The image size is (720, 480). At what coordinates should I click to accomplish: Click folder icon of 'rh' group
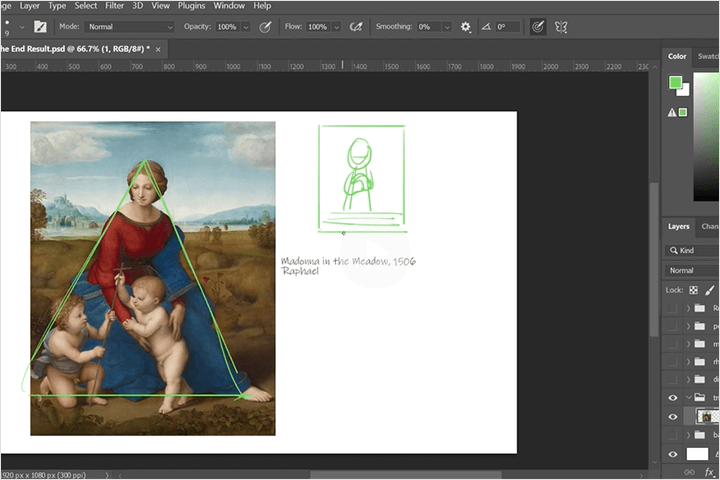(x=699, y=361)
